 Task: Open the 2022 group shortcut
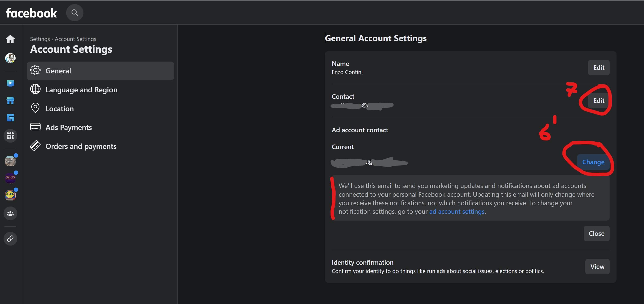(10, 178)
